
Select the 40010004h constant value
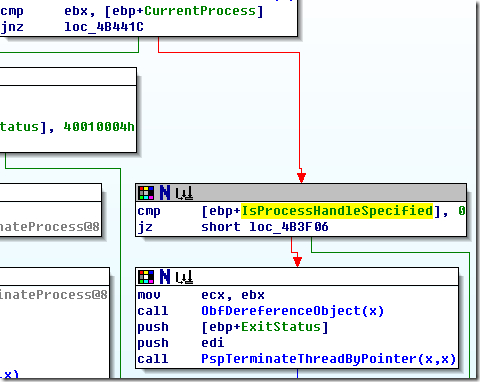point(99,127)
